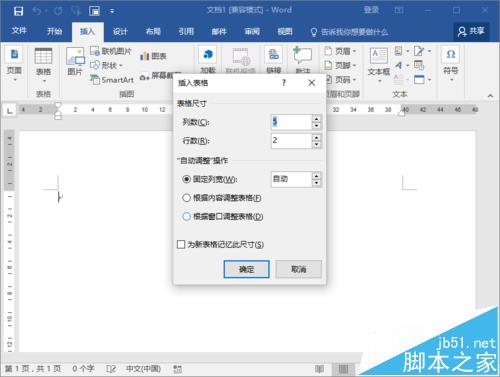Open the Table (表格) grid icon

pyautogui.click(x=43, y=56)
